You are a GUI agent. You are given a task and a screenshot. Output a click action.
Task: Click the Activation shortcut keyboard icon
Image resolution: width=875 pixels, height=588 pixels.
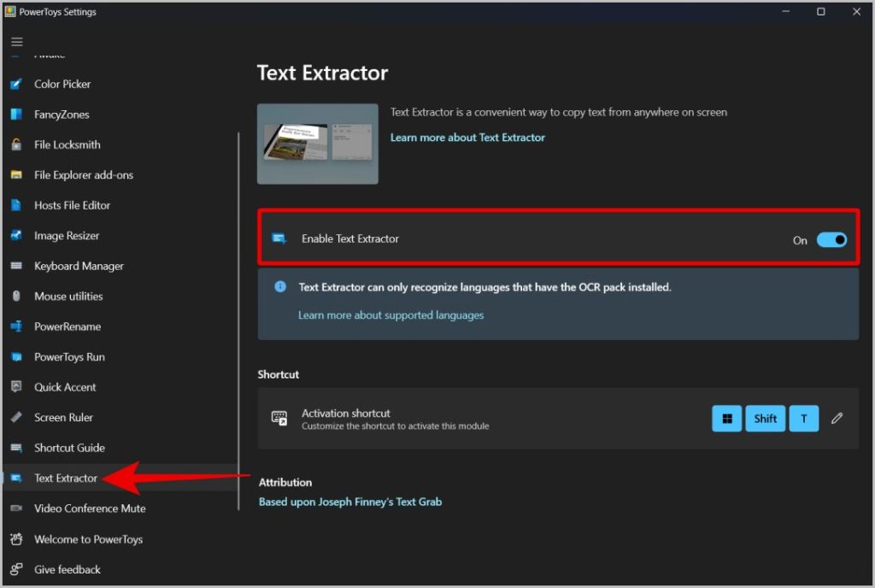coord(279,418)
